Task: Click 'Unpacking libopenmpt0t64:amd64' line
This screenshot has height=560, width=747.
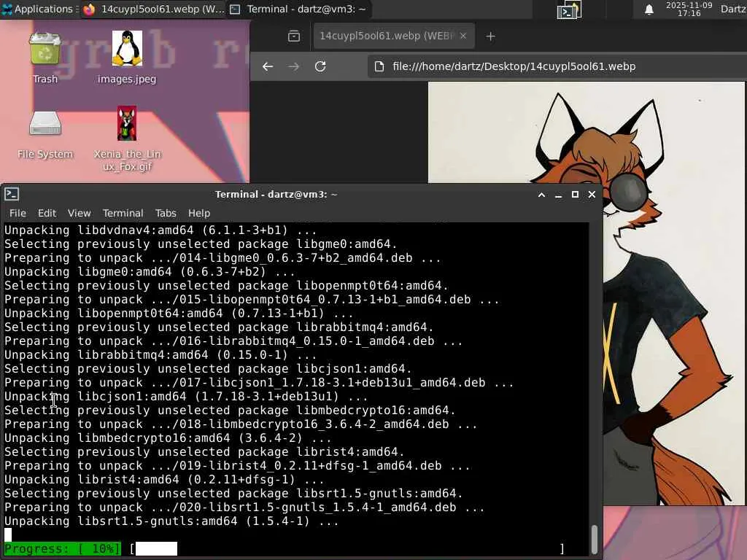Action: point(179,314)
